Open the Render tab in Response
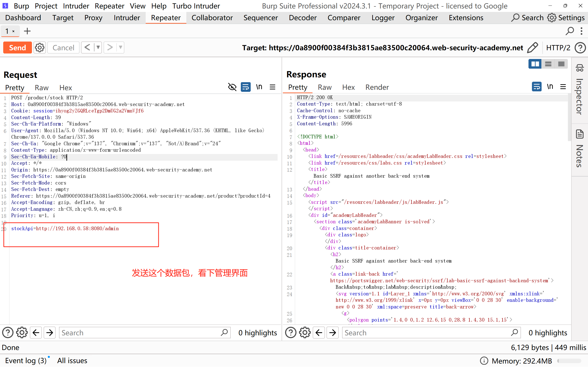Viewport: 588px width, 367px height. [x=377, y=87]
